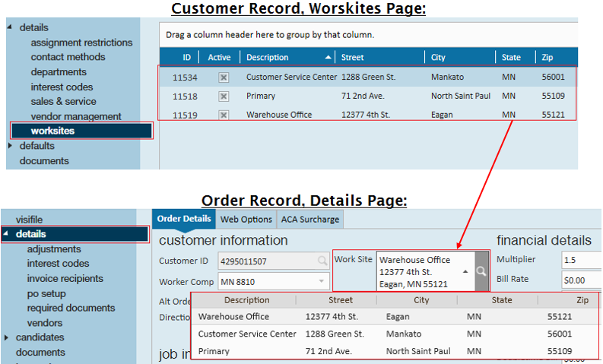
Task: Click the Customer ID field
Action: tap(274, 261)
